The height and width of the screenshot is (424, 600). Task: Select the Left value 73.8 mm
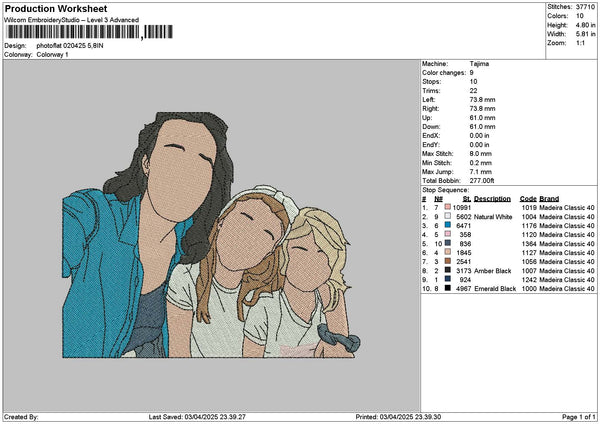(483, 100)
